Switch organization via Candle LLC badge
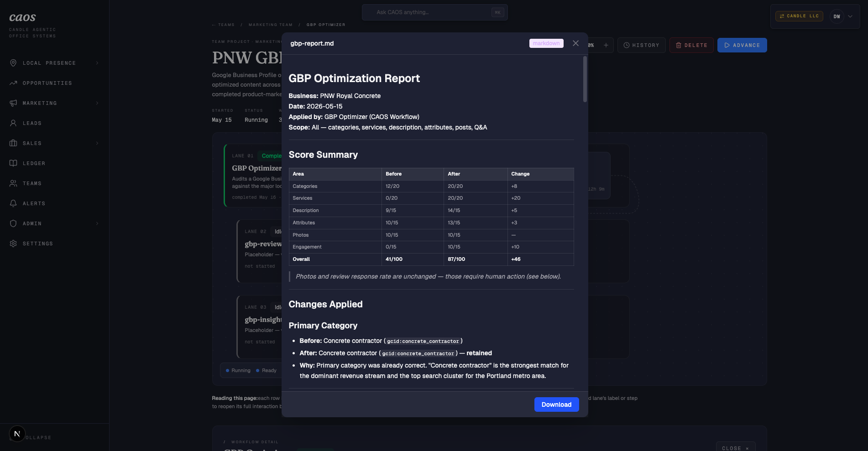The image size is (868, 451). [799, 16]
